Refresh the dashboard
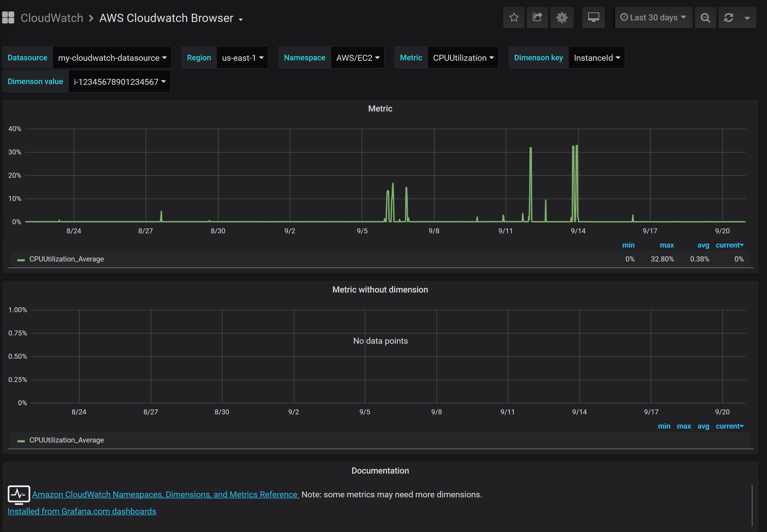The width and height of the screenshot is (767, 532). [728, 18]
